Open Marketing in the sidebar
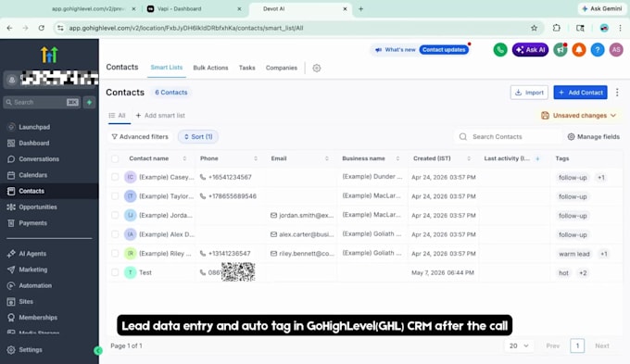The image size is (630, 364). [33, 270]
